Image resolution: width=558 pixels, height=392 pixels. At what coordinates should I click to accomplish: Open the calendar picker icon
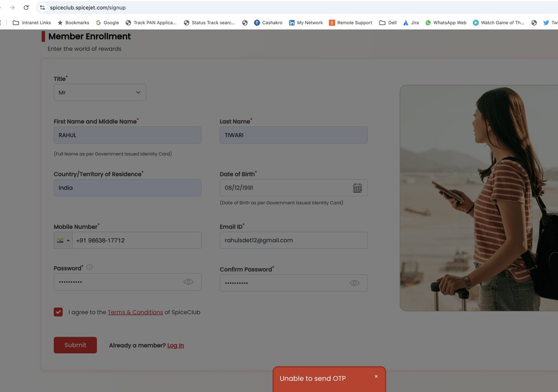pos(357,188)
